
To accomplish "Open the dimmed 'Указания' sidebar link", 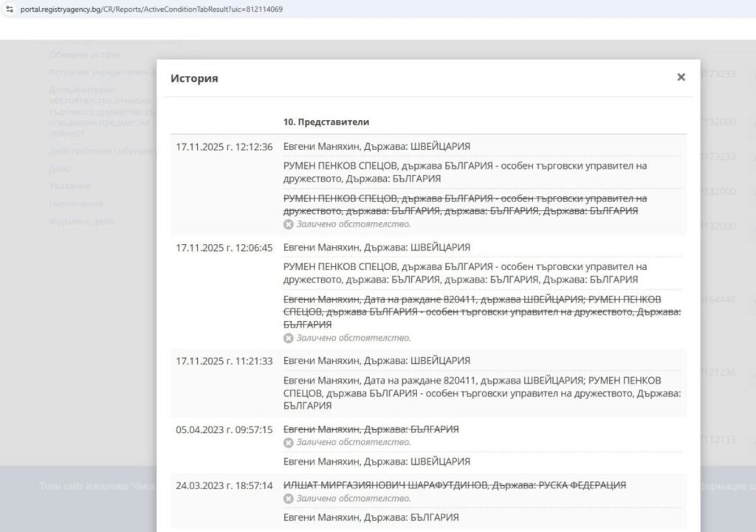I will (x=69, y=185).
